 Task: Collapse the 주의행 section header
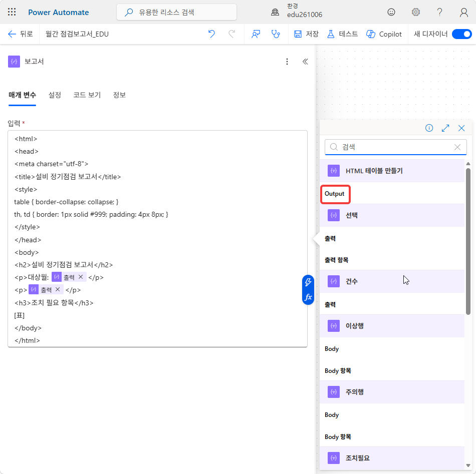392,392
